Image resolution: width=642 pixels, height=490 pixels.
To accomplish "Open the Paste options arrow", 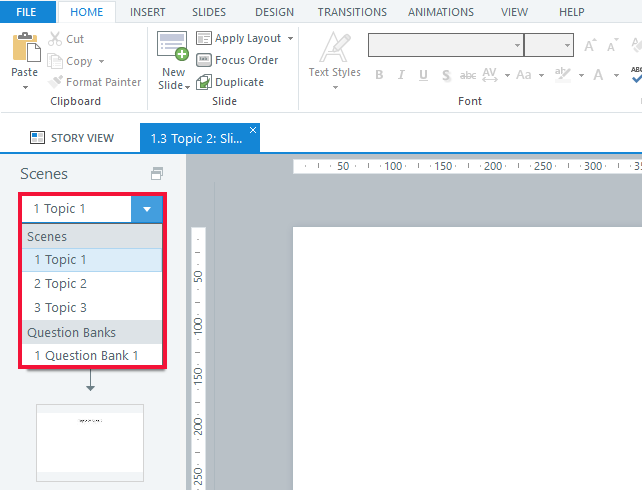I will [25, 87].
